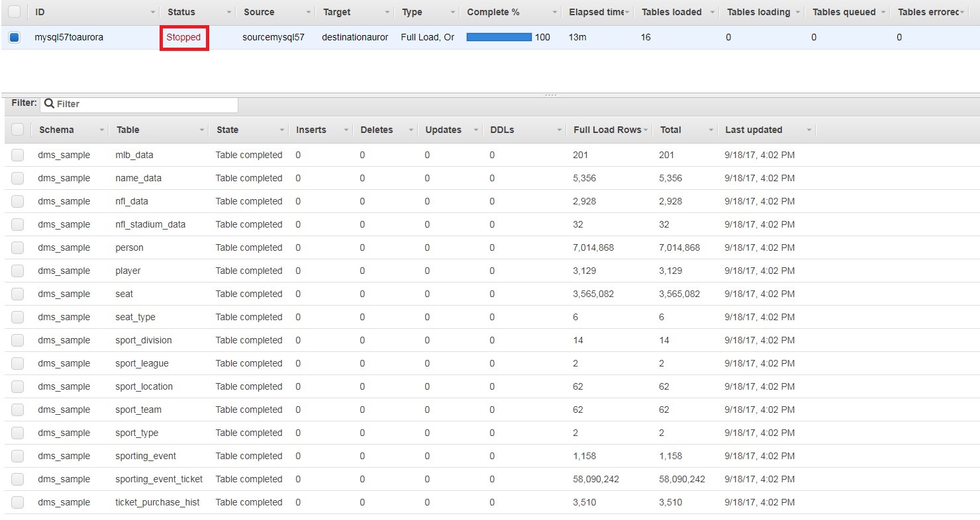Click the 1,158 total value
This screenshot has height=520, width=980.
point(670,456)
